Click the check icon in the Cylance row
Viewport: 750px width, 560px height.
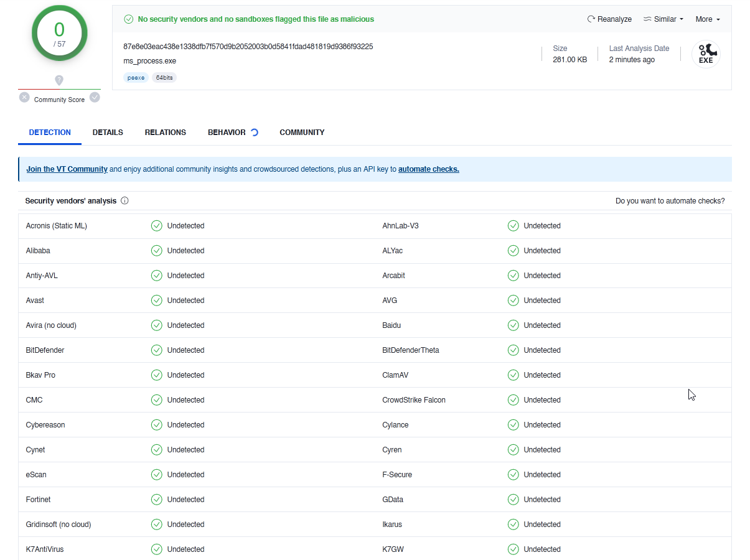coord(513,425)
